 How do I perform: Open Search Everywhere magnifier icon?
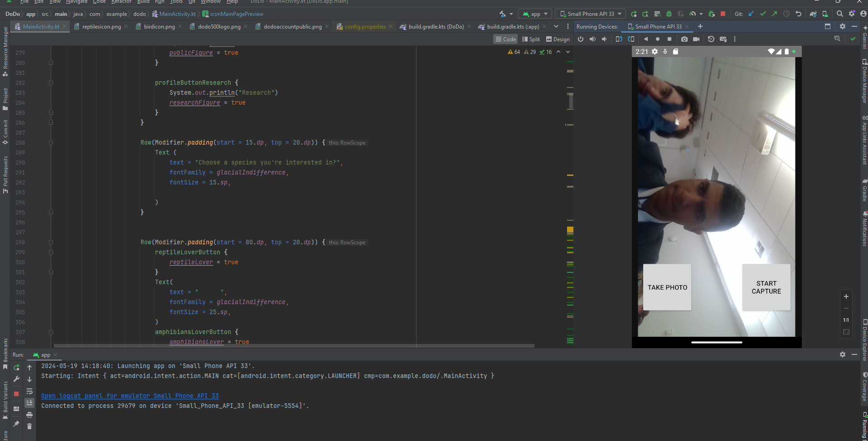pos(840,14)
